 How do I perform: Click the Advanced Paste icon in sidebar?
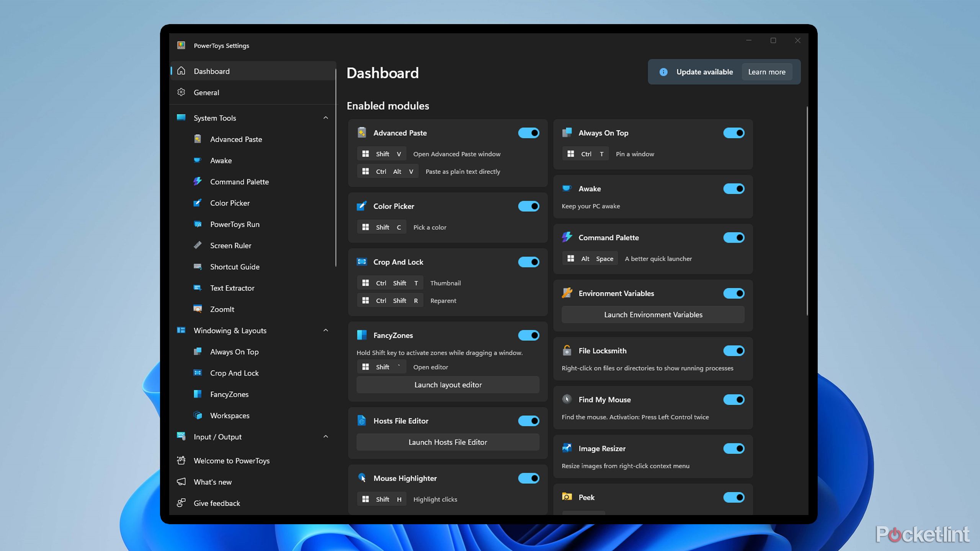tap(198, 139)
